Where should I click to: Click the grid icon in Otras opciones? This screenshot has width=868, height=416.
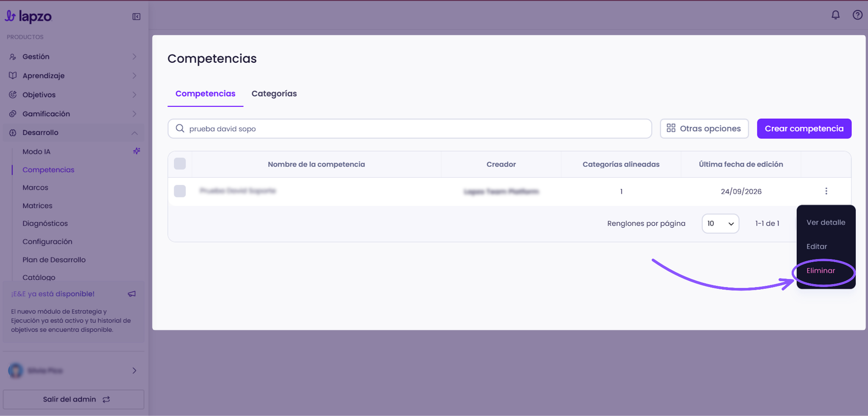coord(671,128)
